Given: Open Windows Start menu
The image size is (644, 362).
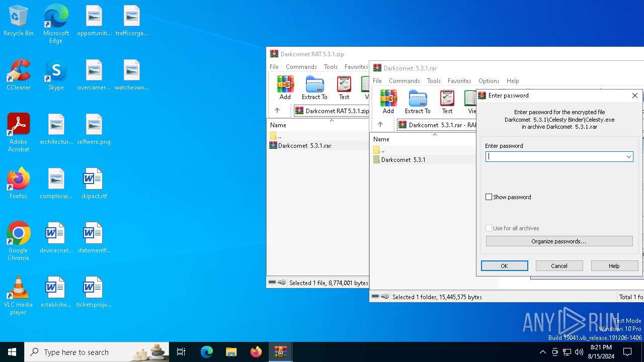Looking at the screenshot, I should coord(12,352).
